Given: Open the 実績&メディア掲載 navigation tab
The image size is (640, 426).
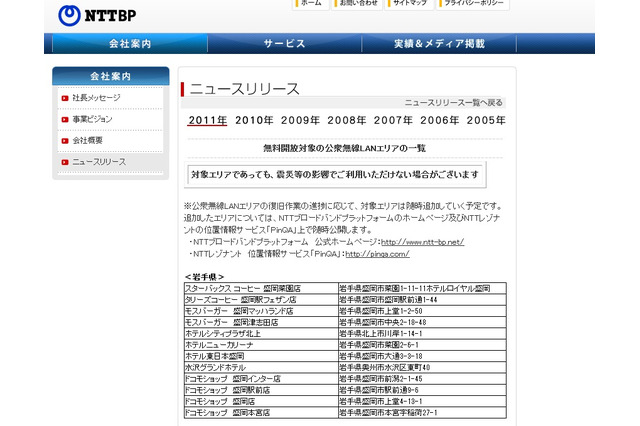Looking at the screenshot, I should click(x=439, y=44).
